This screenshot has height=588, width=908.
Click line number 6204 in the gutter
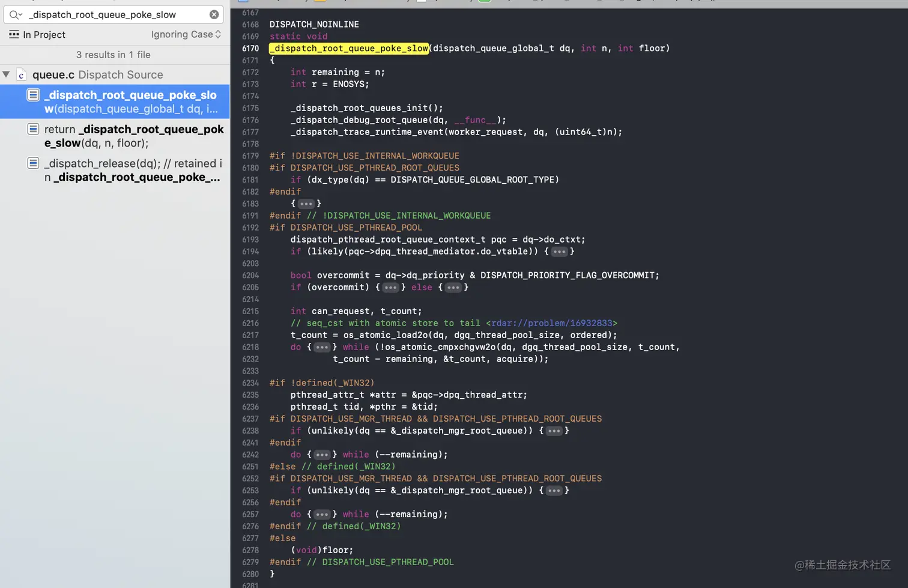tap(250, 276)
